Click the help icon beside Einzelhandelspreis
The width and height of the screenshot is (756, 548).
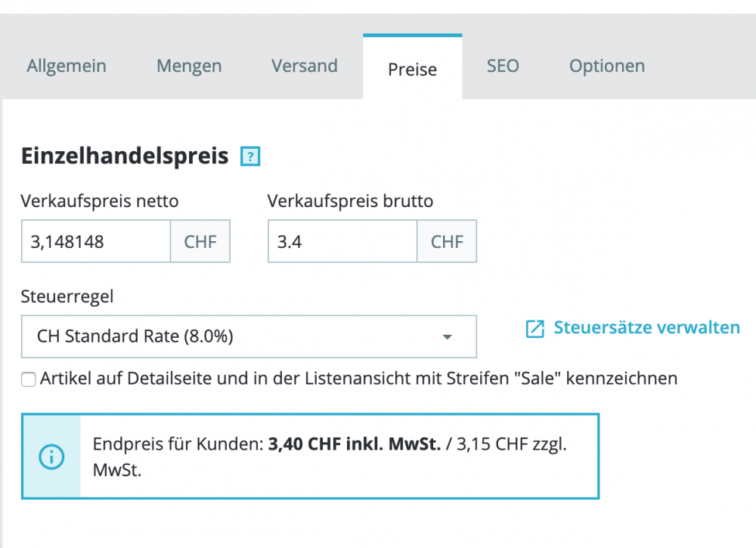250,157
